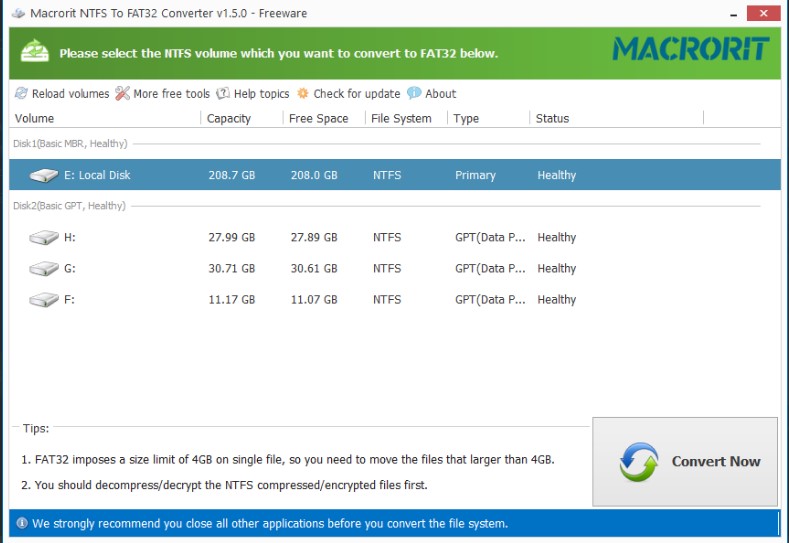Click the 11.17 GB capacity cell
Image resolution: width=789 pixels, height=543 pixels.
[232, 299]
